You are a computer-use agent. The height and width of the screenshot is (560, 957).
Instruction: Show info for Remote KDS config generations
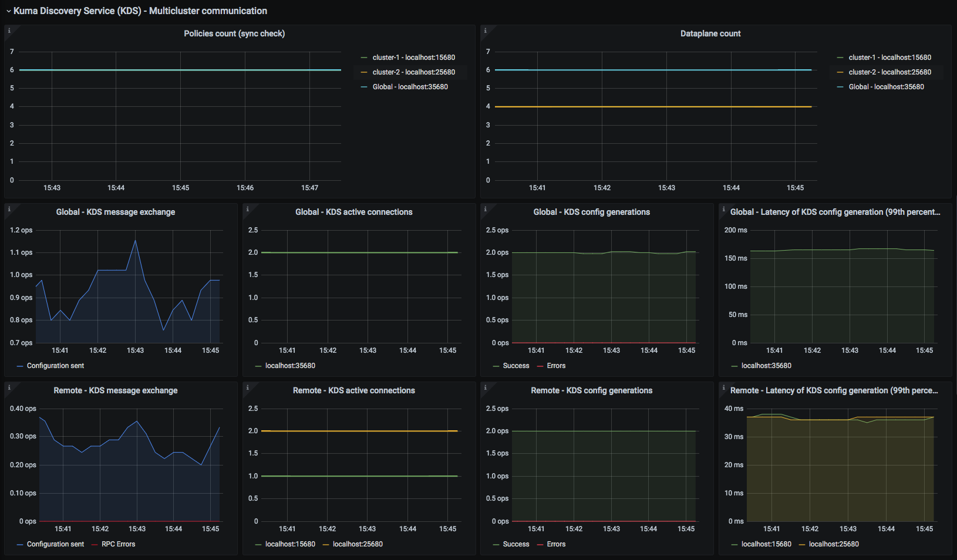tap(485, 387)
